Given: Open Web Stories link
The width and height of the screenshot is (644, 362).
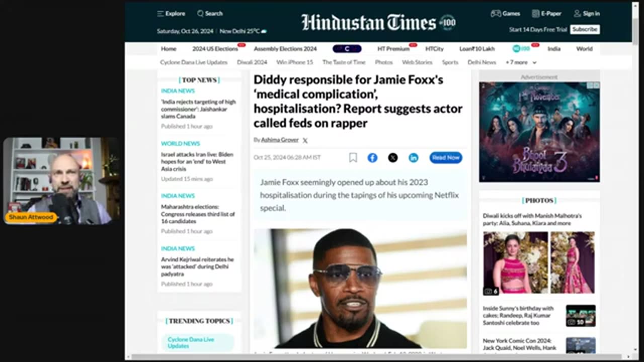Looking at the screenshot, I should tap(417, 62).
